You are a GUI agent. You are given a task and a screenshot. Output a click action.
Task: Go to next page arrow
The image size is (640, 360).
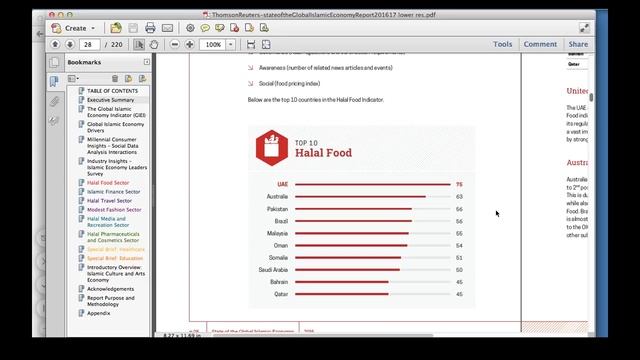click(x=70, y=44)
